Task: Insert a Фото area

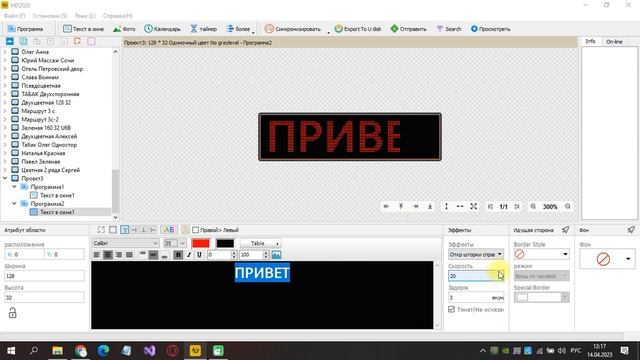Action: tap(124, 29)
